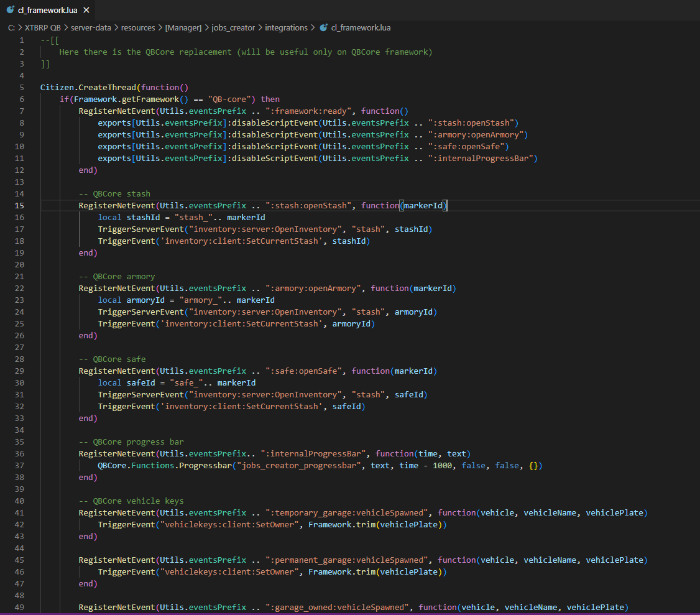Viewport: 700px width, 615px height.
Task: Click the Lua file icon in the tab
Action: [x=11, y=10]
